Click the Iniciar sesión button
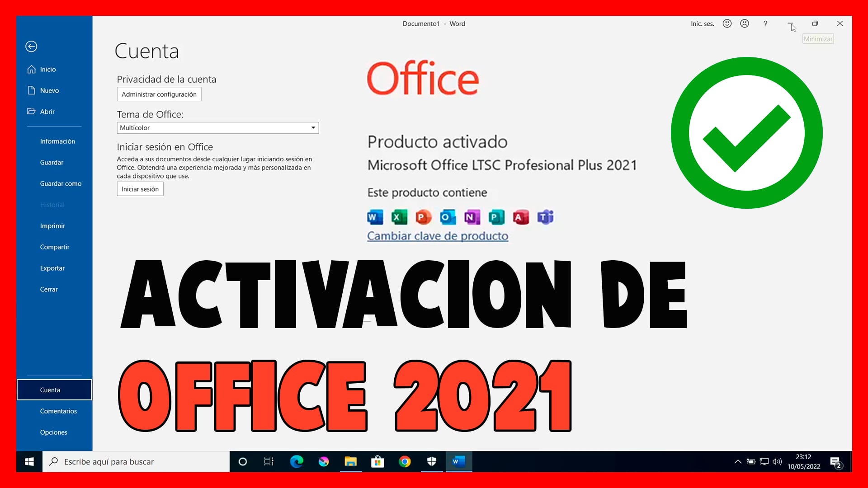 [x=140, y=189]
